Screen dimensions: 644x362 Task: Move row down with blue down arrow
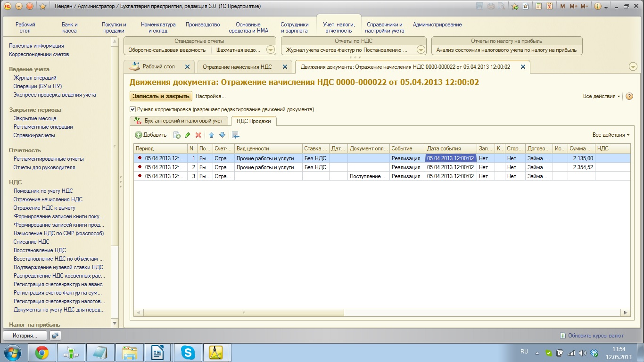point(222,135)
